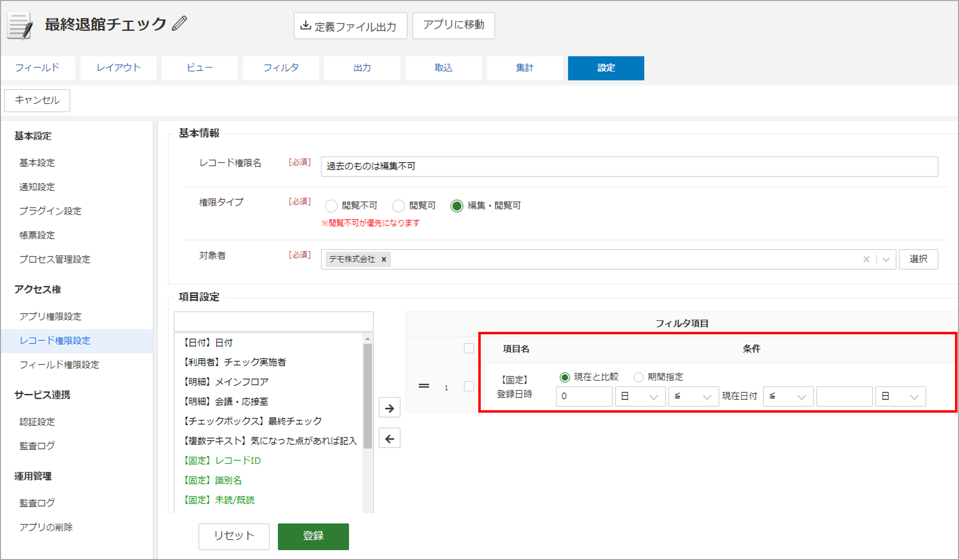Switch to レイアウト tab
The width and height of the screenshot is (959, 560).
tap(119, 68)
